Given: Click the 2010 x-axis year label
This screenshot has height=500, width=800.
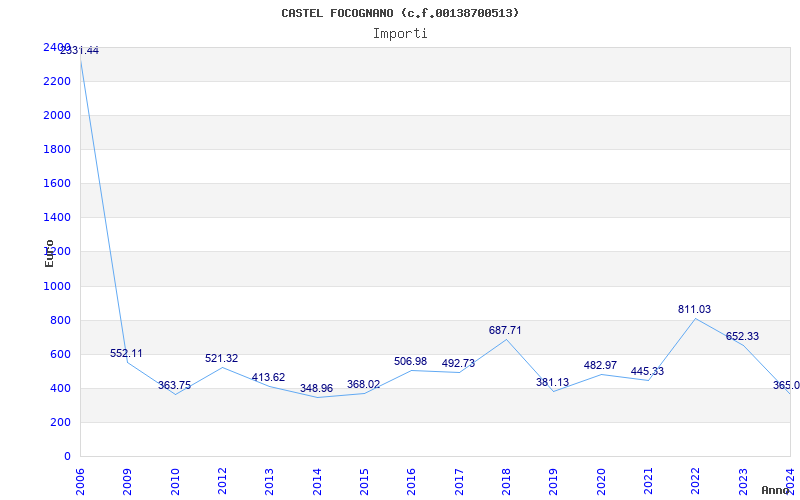Looking at the screenshot, I should (x=174, y=482).
